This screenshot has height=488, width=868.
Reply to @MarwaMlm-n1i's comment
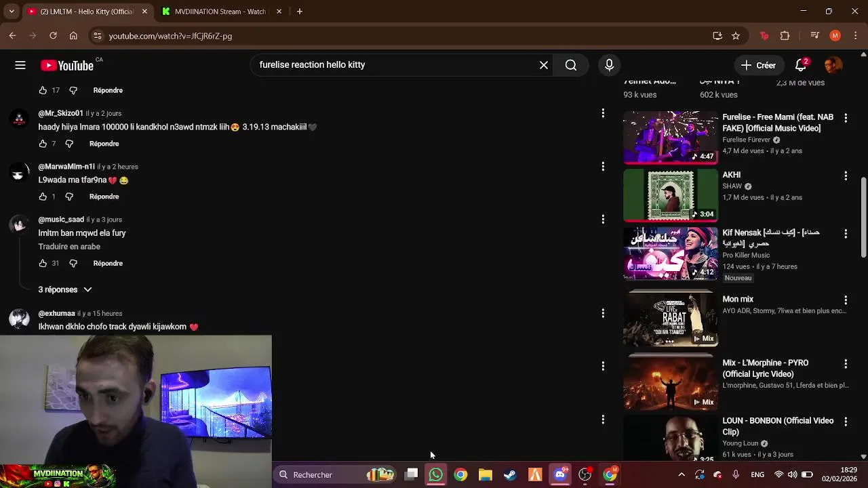point(104,197)
